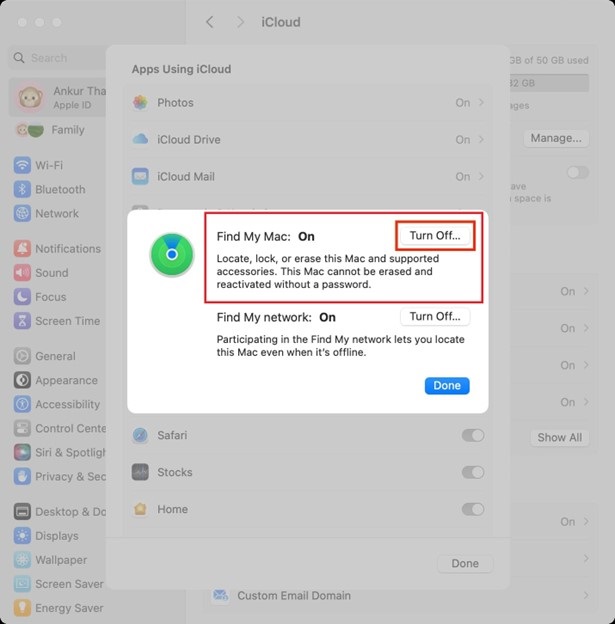
Task: Click the Search field in sidebar
Action: coord(58,58)
